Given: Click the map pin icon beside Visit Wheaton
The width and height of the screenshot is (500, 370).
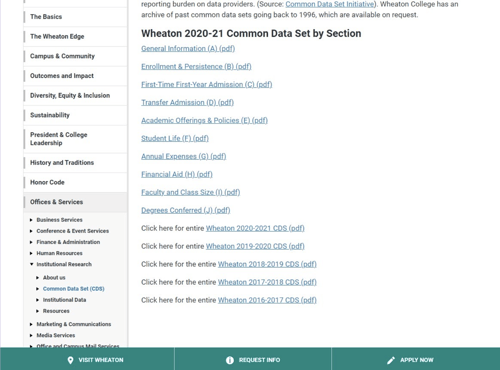Looking at the screenshot, I should 70,360.
